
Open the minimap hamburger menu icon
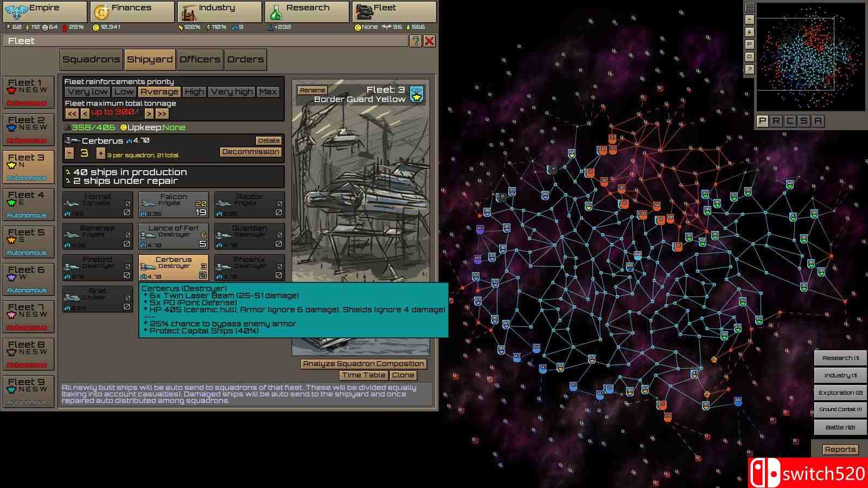point(749,7)
